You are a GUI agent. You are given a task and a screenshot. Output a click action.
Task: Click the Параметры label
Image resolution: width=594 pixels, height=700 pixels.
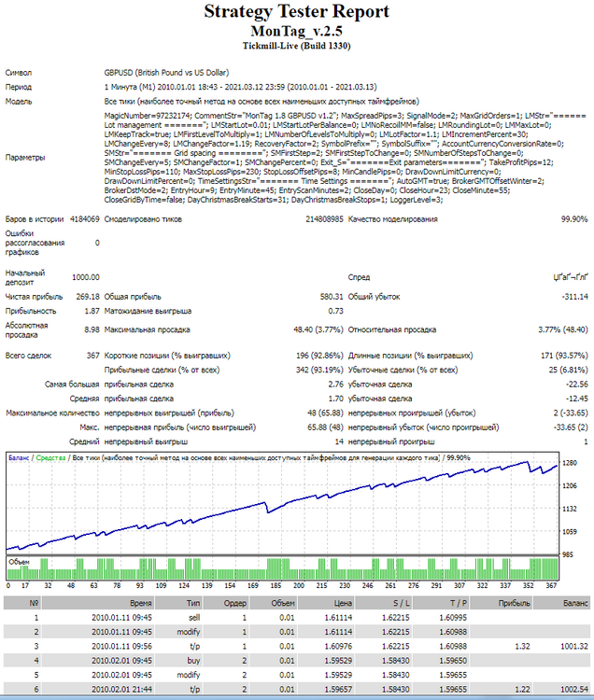click(25, 157)
